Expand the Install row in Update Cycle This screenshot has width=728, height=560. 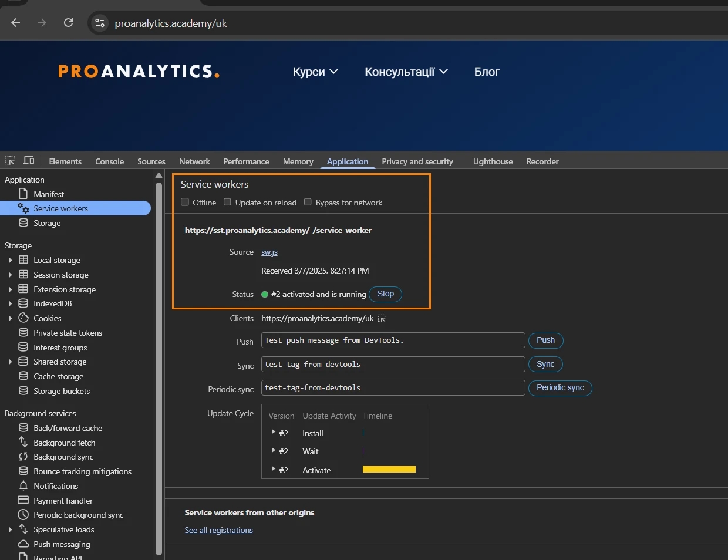click(273, 432)
